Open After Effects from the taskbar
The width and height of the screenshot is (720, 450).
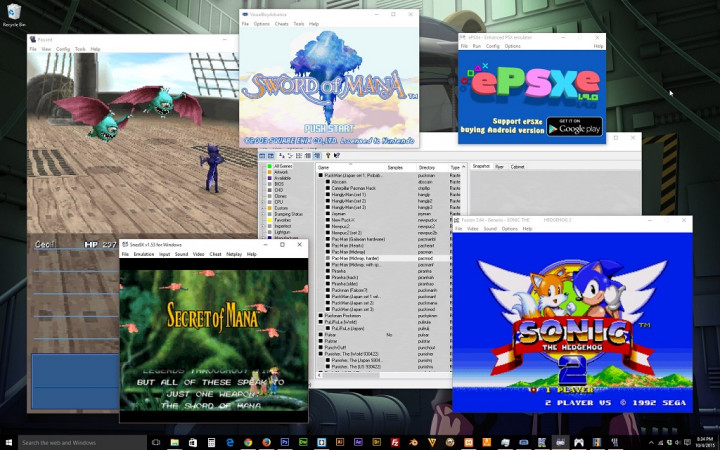359,443
